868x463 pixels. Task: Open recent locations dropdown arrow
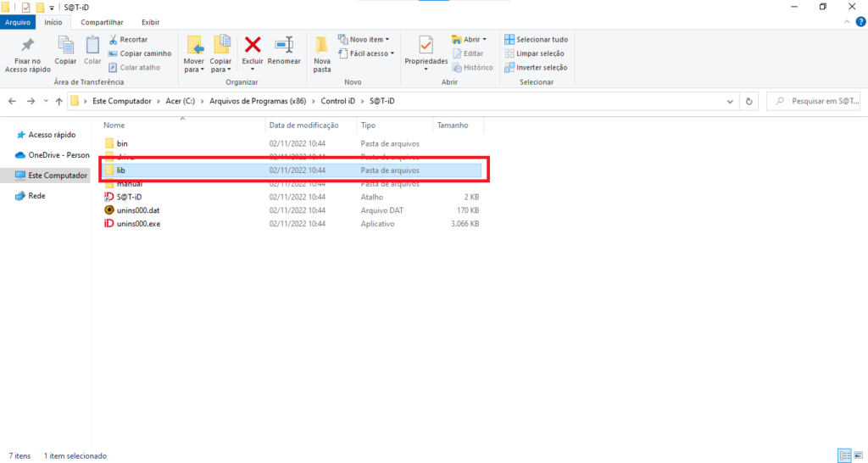point(46,102)
